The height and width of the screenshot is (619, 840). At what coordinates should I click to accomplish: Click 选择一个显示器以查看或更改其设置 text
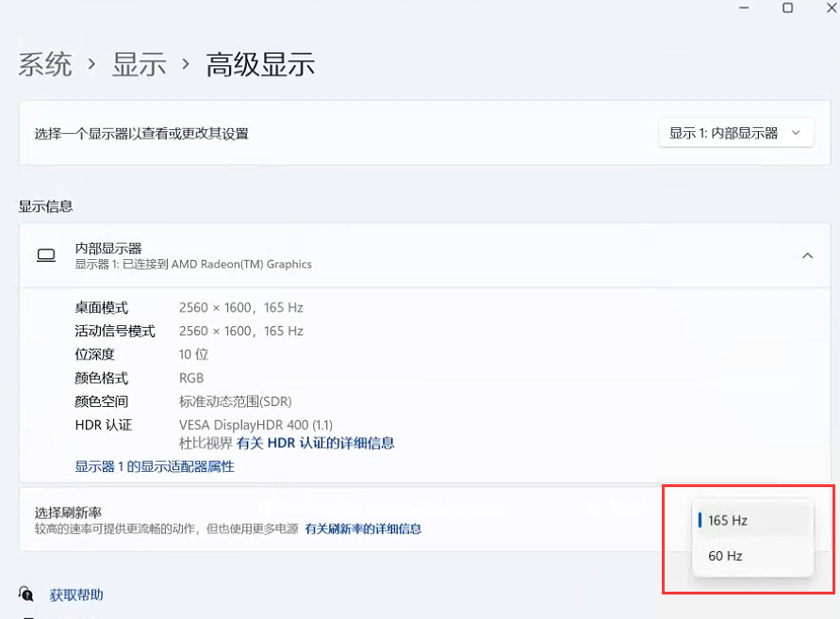point(141,134)
